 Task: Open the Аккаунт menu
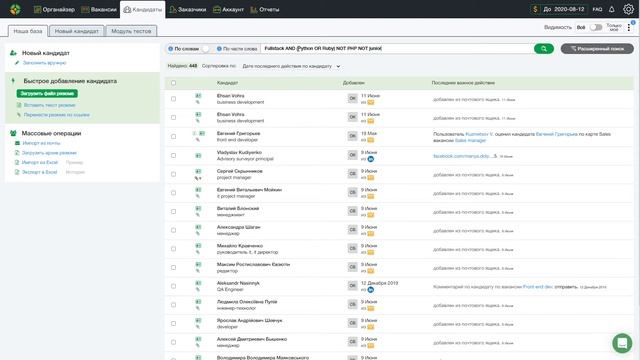point(229,9)
